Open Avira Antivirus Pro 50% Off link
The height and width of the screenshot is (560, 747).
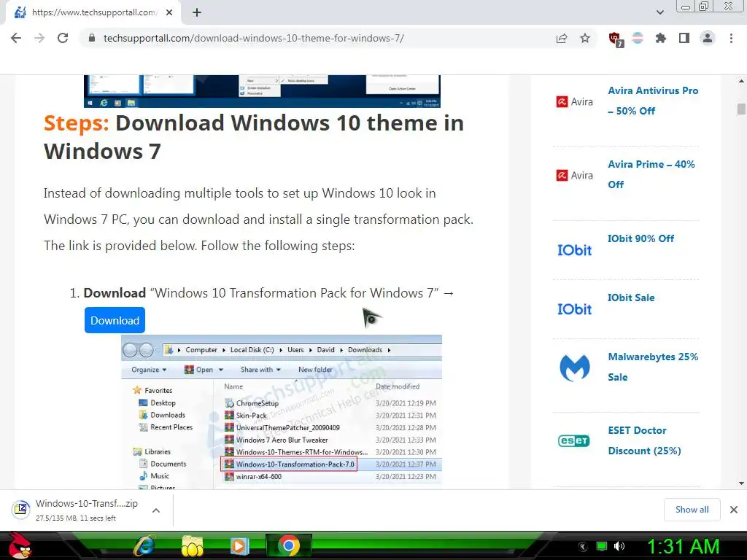tap(653, 101)
